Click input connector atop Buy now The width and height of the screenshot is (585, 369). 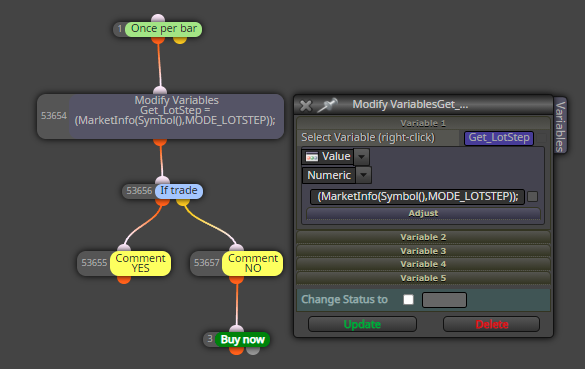[237, 329]
